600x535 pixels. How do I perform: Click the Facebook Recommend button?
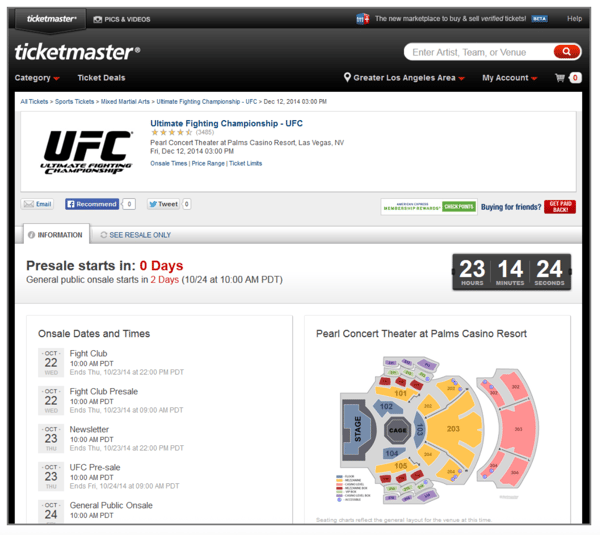tap(92, 204)
